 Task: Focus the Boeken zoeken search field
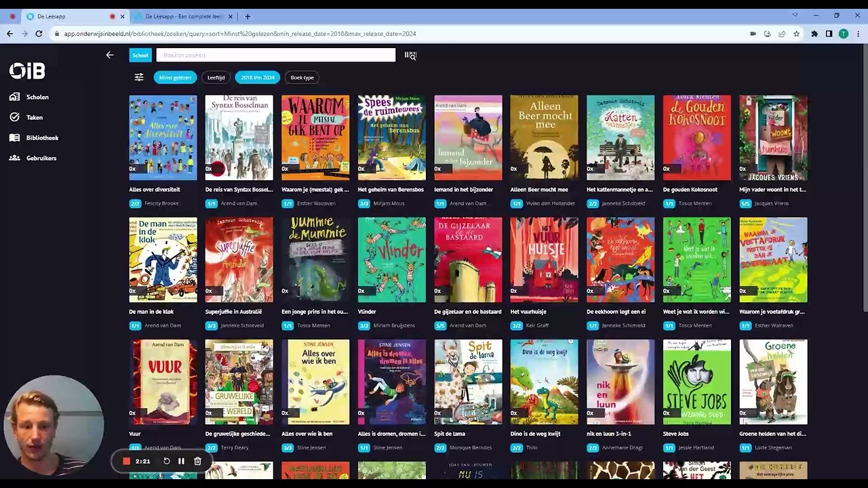[x=276, y=56]
